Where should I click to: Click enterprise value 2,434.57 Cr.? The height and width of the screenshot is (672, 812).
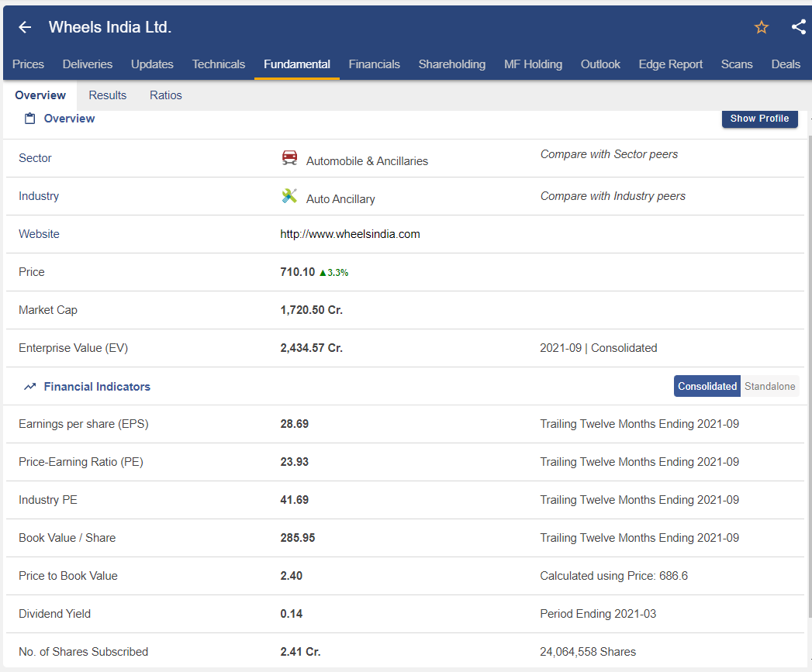coord(311,348)
